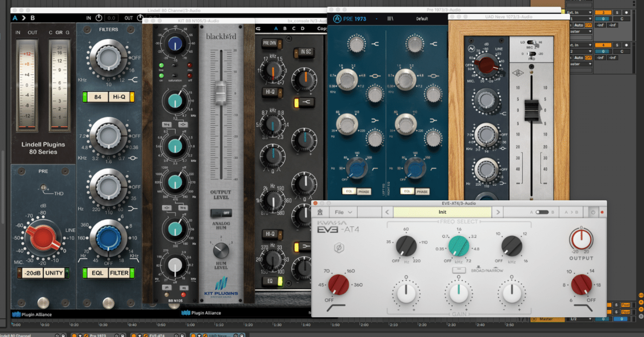Click the Plugin Alliance logo under Lindell 80 Channel
The width and height of the screenshot is (644, 337).
tap(32, 315)
